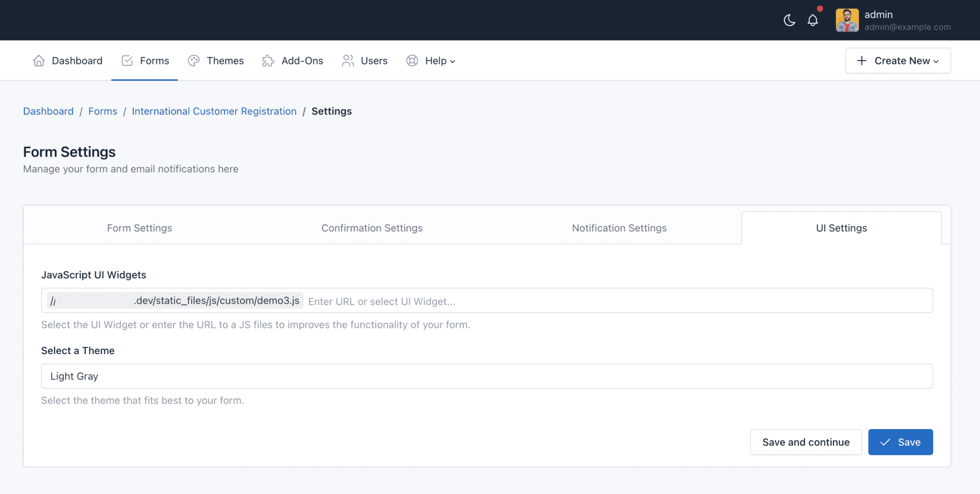This screenshot has height=494, width=980.
Task: Open the Select a Theme dropdown
Action: [x=486, y=376]
